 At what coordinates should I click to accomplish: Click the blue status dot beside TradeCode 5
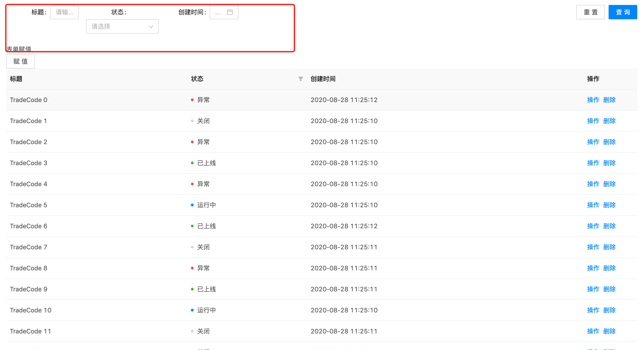[192, 205]
